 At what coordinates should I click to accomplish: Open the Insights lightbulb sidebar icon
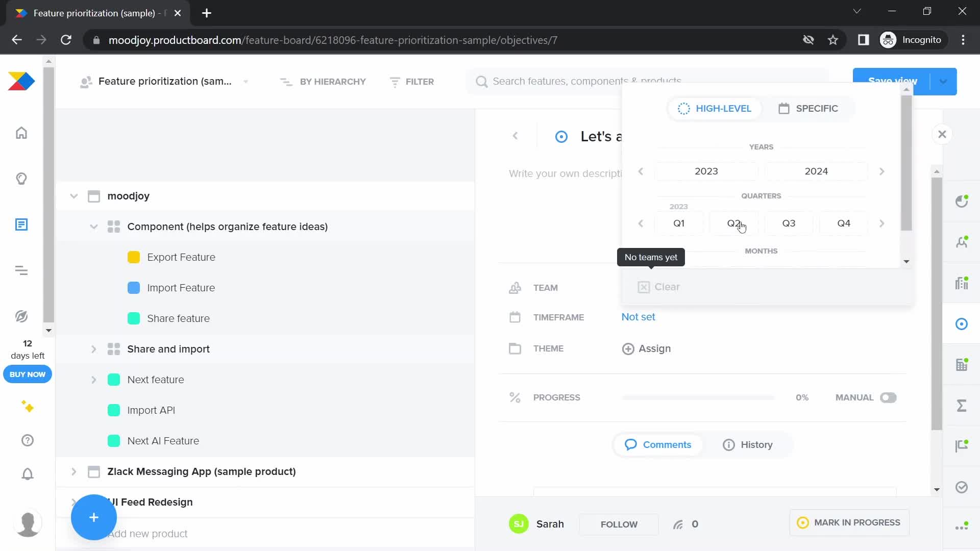coord(21,179)
